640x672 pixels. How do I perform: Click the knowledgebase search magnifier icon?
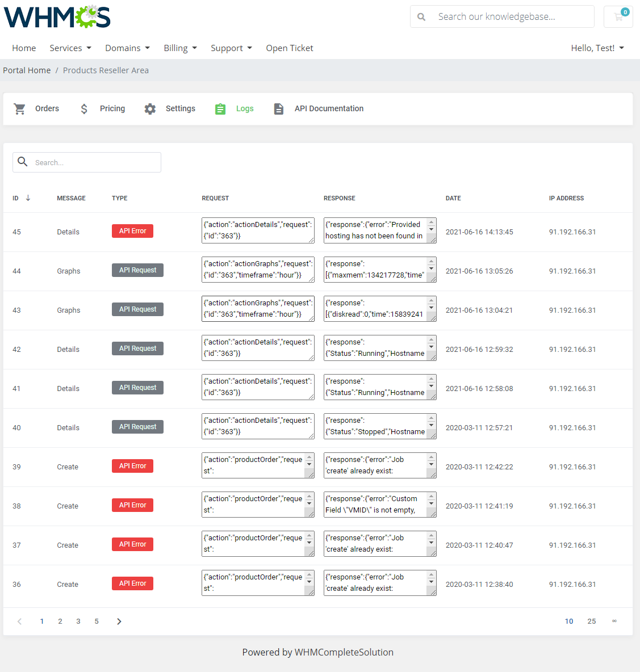coord(421,16)
